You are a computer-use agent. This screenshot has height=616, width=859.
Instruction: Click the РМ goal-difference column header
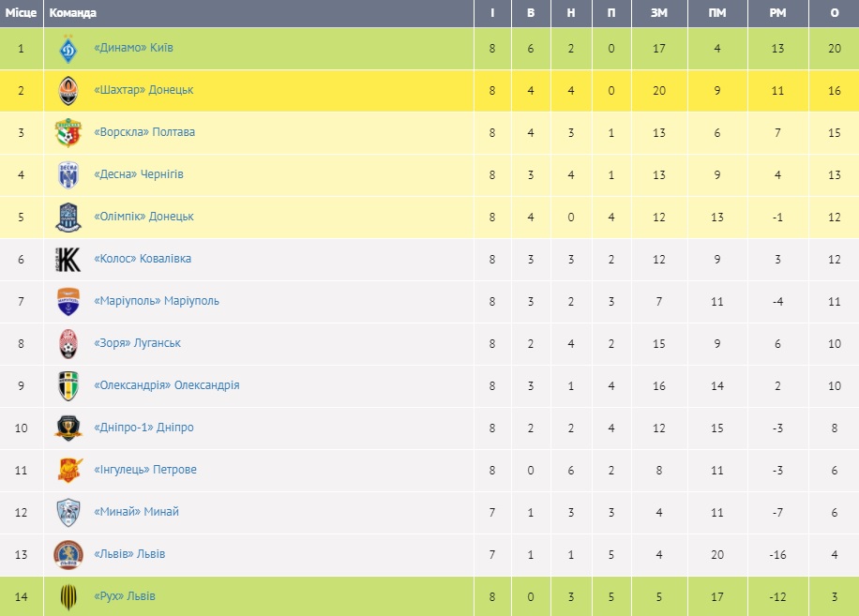pos(777,13)
